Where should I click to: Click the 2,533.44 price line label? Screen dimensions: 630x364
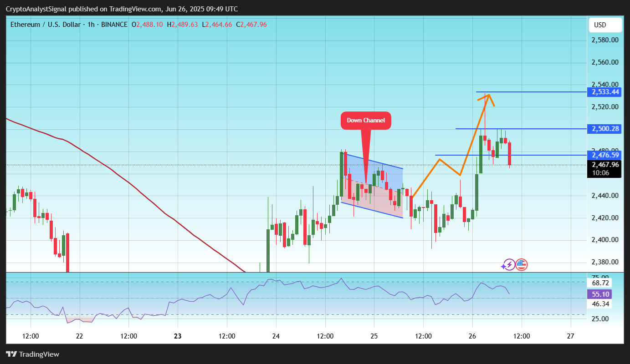605,92
